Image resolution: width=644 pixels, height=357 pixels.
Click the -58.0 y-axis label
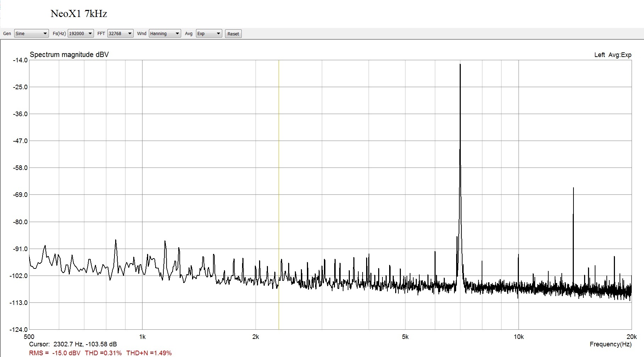tap(20, 168)
